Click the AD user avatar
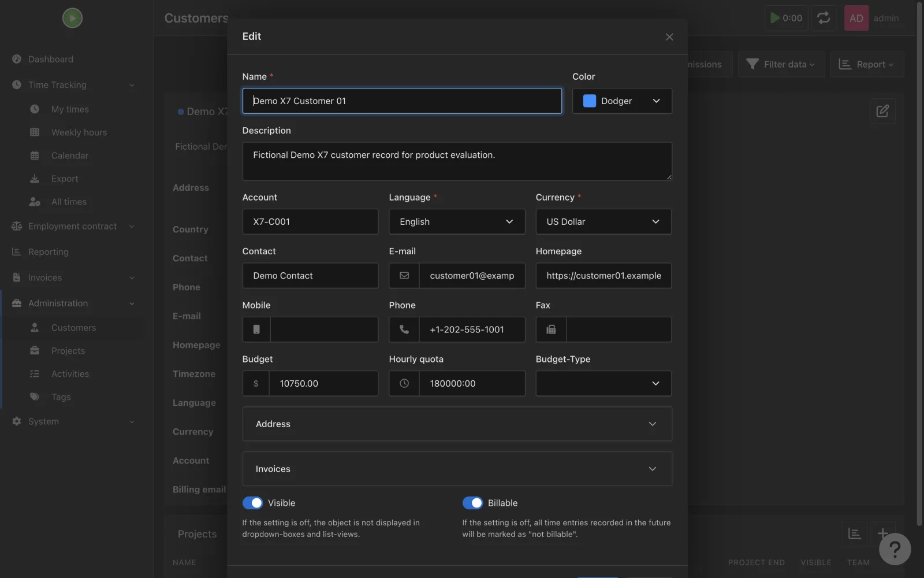 point(856,18)
